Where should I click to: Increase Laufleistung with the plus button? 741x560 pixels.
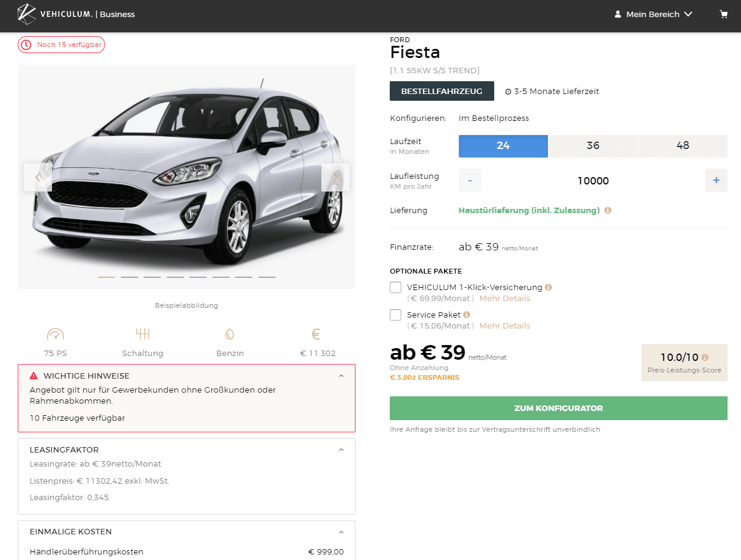tap(716, 180)
